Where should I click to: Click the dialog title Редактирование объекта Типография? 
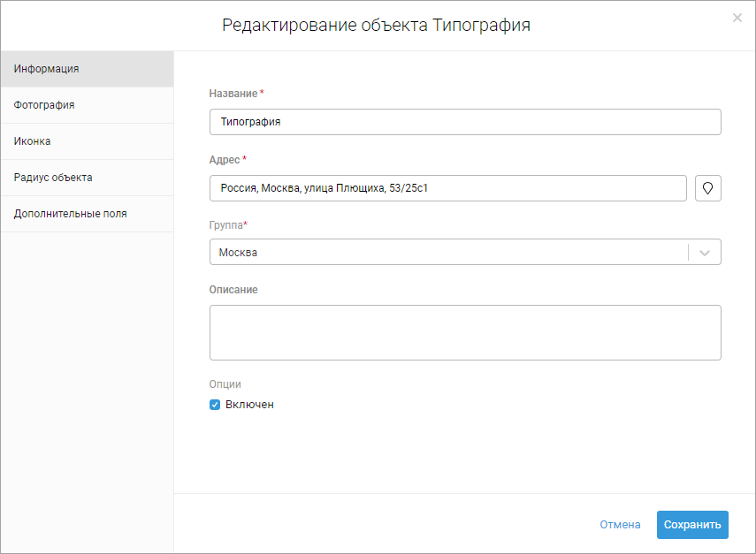tap(376, 25)
